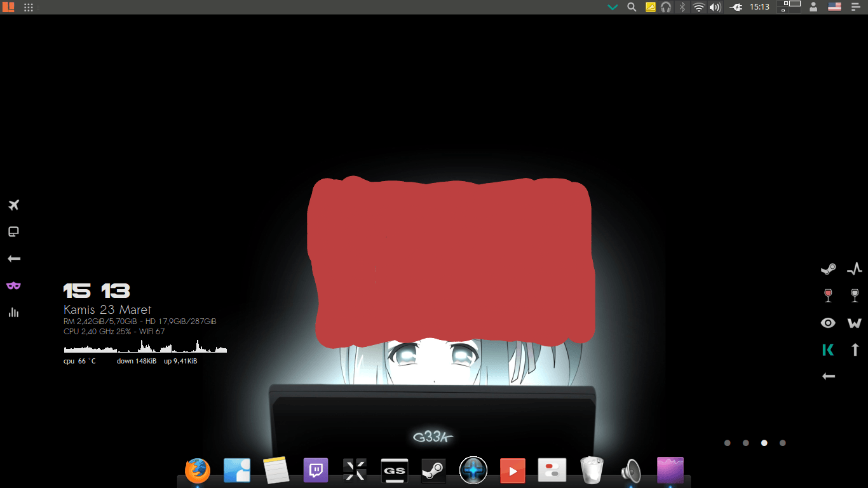
Task: Open the blue contacts app in dock
Action: pyautogui.click(x=237, y=471)
